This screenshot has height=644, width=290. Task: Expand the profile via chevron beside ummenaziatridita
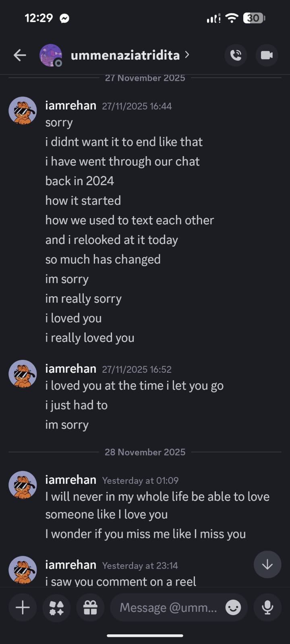[187, 55]
